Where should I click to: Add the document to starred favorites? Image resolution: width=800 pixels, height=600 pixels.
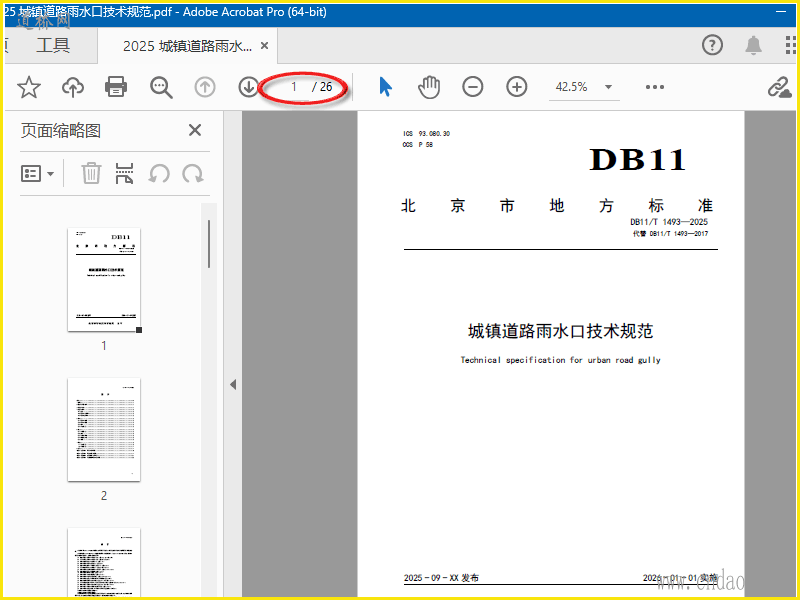[x=29, y=87]
